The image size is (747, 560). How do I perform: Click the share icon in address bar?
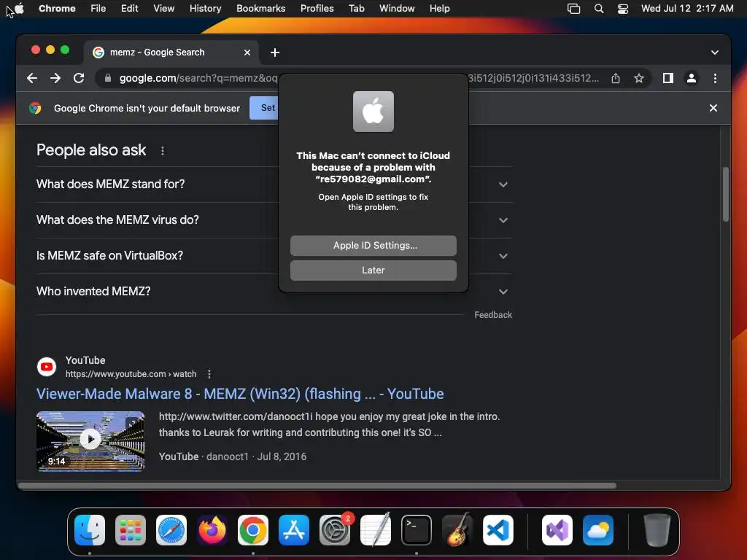(616, 78)
